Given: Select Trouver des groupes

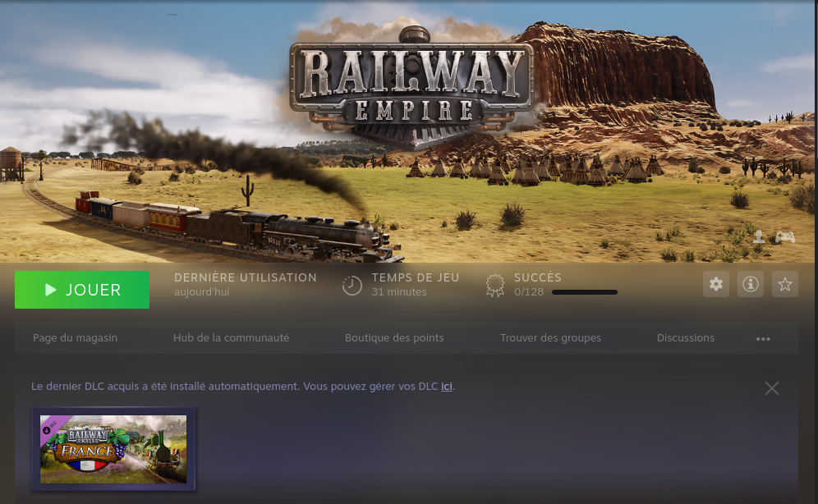Looking at the screenshot, I should [x=550, y=337].
